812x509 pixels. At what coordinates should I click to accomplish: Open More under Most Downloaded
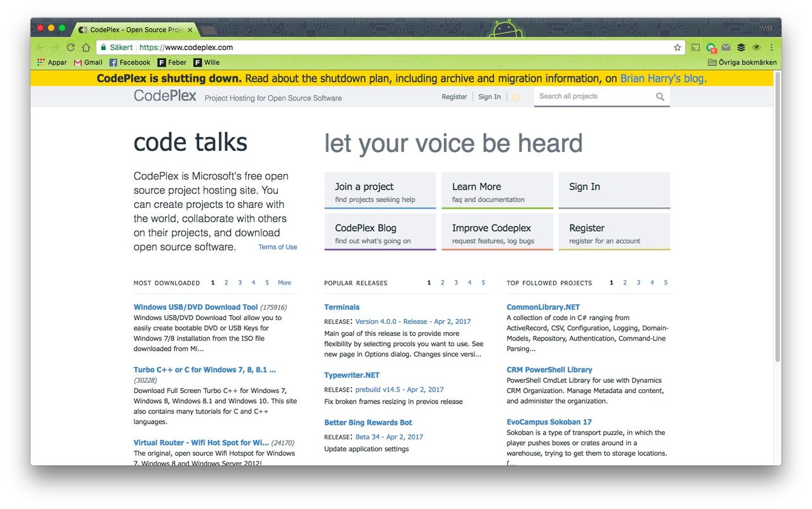point(284,283)
